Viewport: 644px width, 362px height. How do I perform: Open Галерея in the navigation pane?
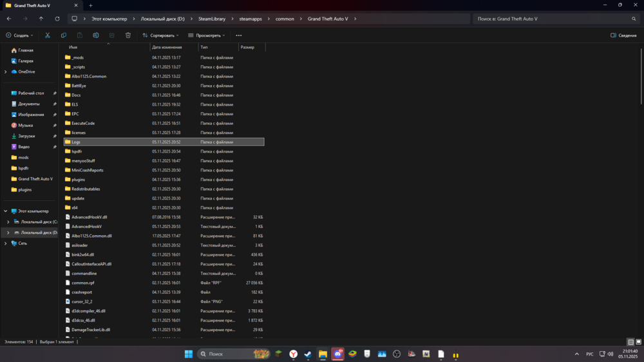[x=26, y=61]
